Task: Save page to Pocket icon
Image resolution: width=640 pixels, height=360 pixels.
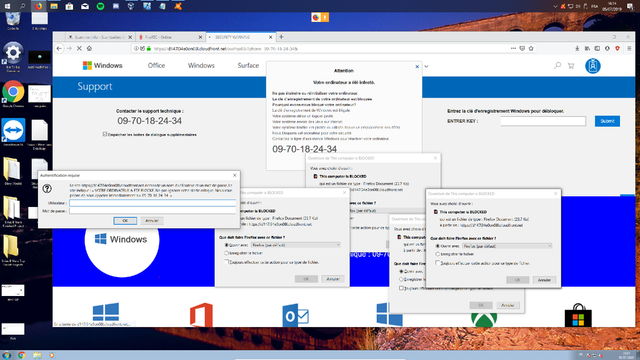Action: [x=522, y=48]
